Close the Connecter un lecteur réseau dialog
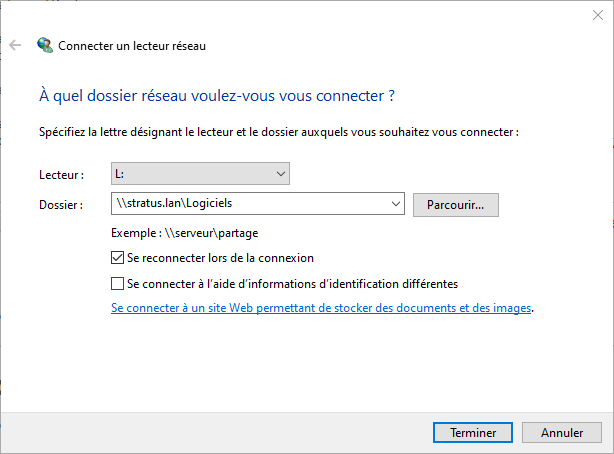The width and height of the screenshot is (614, 454). point(596,15)
